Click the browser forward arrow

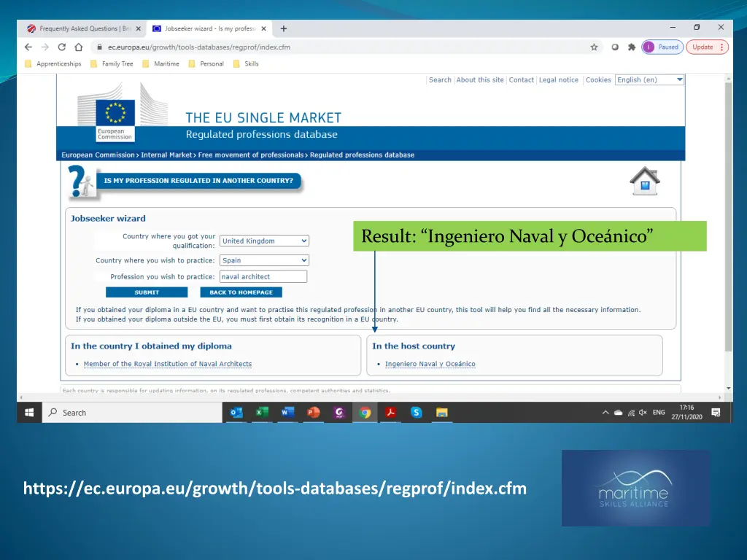click(45, 47)
